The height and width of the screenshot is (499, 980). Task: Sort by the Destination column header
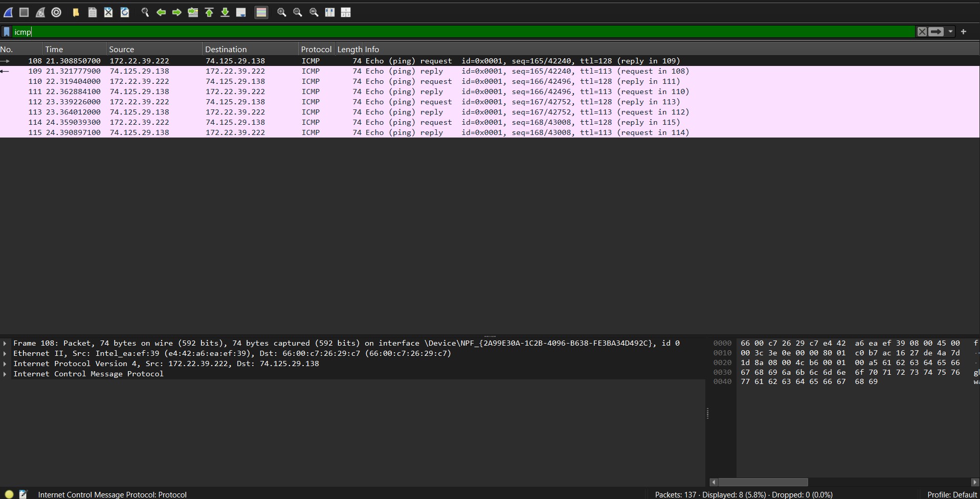251,49
